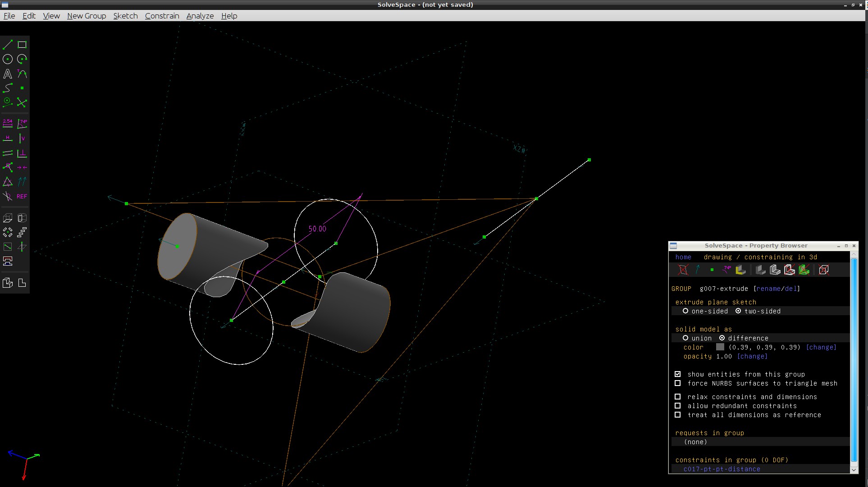Viewport: 868px width, 487px height.
Task: Apply the perpendicular constraint tool
Action: [x=22, y=153]
